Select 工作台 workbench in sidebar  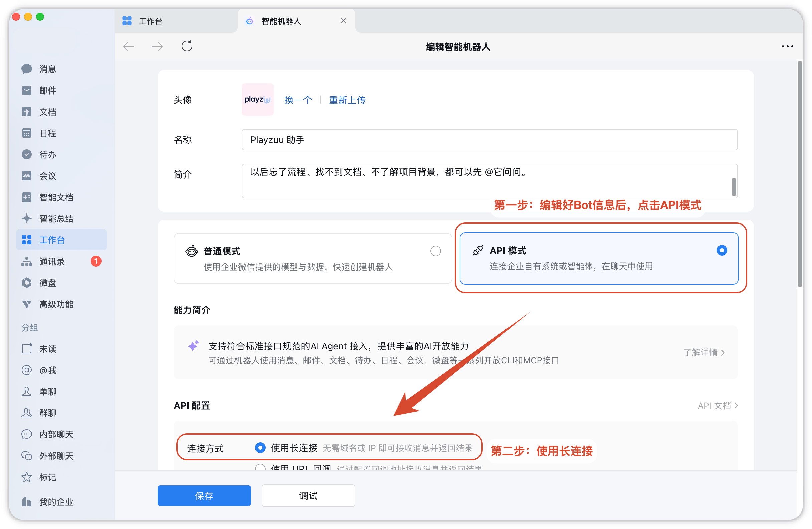click(x=61, y=240)
